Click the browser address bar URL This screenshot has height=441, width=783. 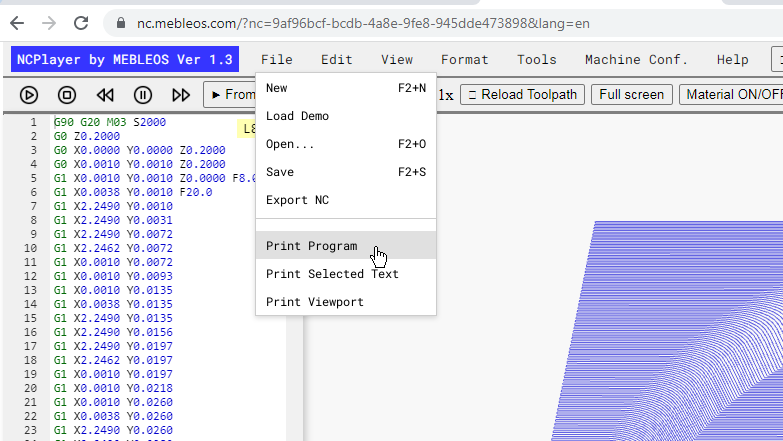point(363,23)
